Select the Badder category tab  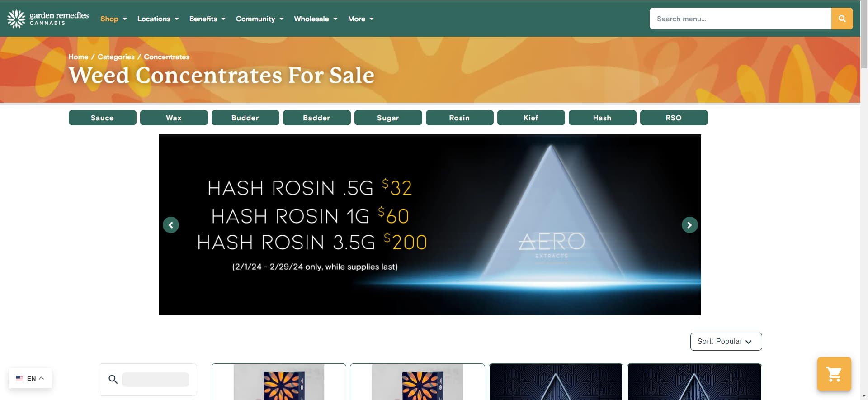pyautogui.click(x=317, y=118)
